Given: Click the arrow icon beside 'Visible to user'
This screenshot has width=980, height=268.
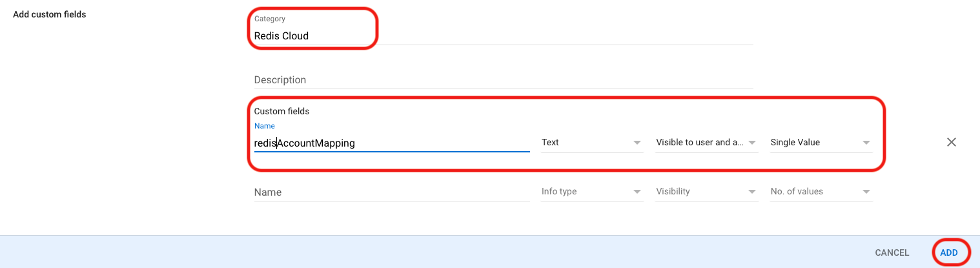Looking at the screenshot, I should coord(752,143).
